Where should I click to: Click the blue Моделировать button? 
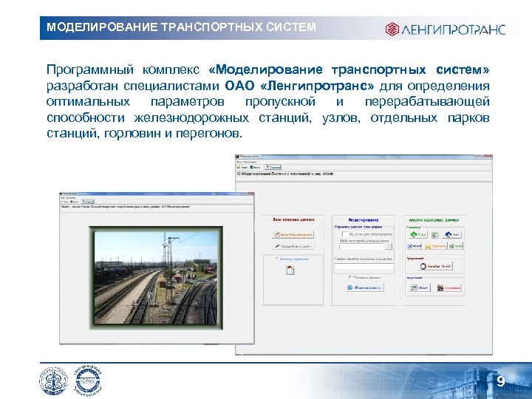coord(365,287)
